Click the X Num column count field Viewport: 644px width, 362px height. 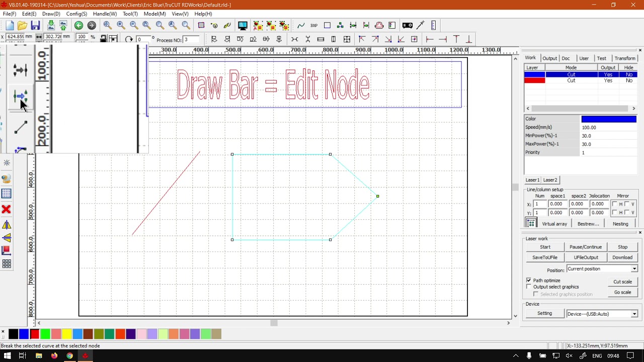click(x=540, y=204)
